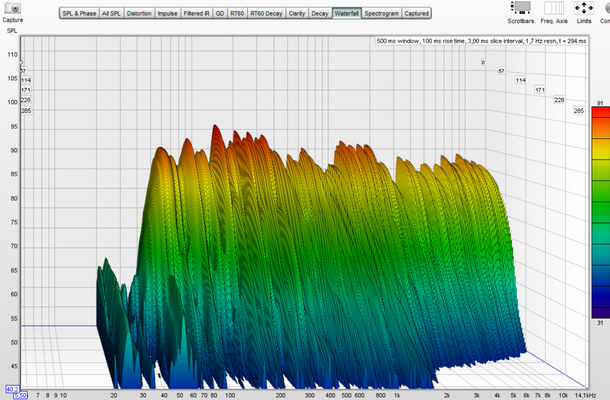
Task: Open the RT60 Decay tab
Action: pyautogui.click(x=266, y=13)
